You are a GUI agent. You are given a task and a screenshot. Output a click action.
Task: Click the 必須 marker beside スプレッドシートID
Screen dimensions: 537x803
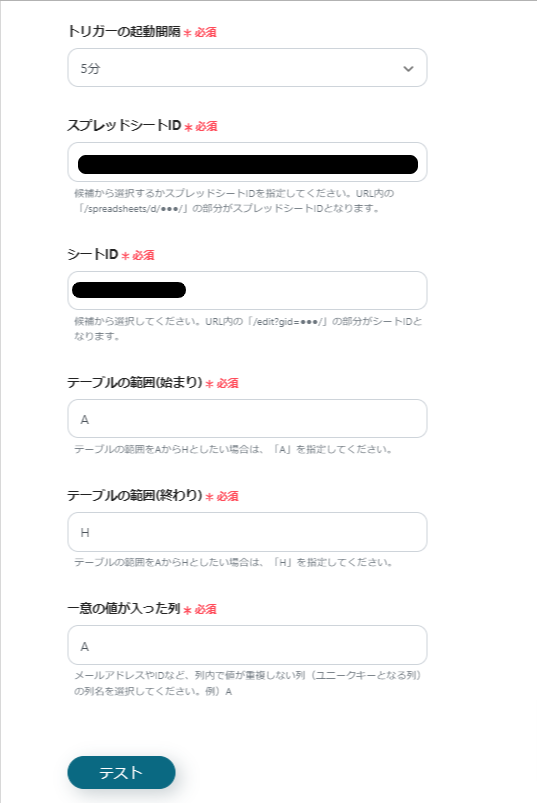pos(206,126)
